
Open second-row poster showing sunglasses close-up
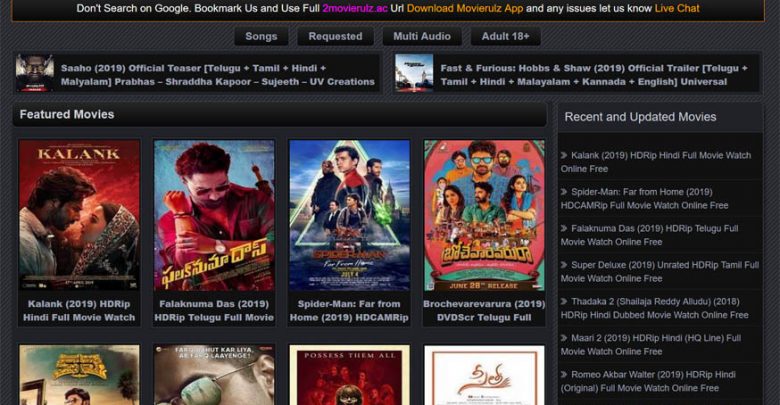click(x=214, y=375)
